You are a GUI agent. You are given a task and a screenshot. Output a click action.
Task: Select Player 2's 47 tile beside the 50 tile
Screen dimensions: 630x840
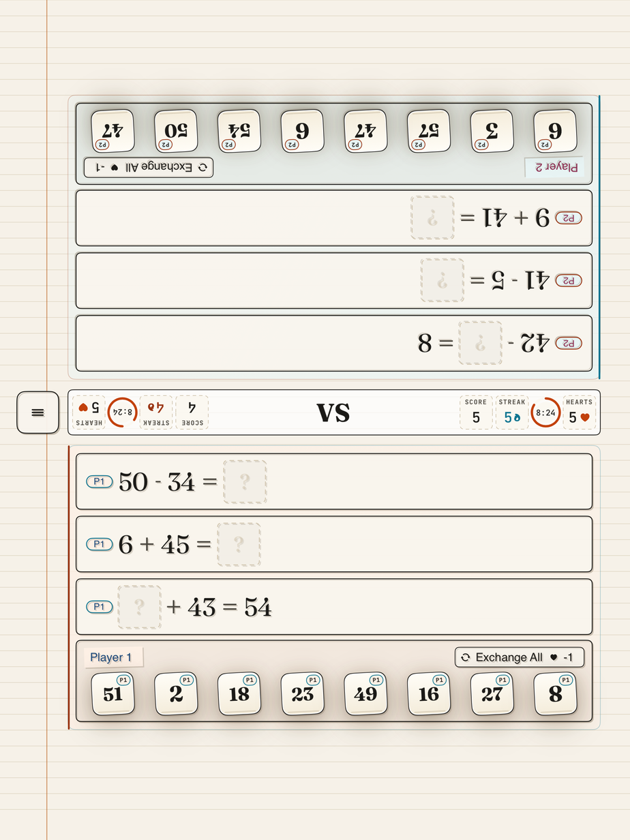coord(112,131)
